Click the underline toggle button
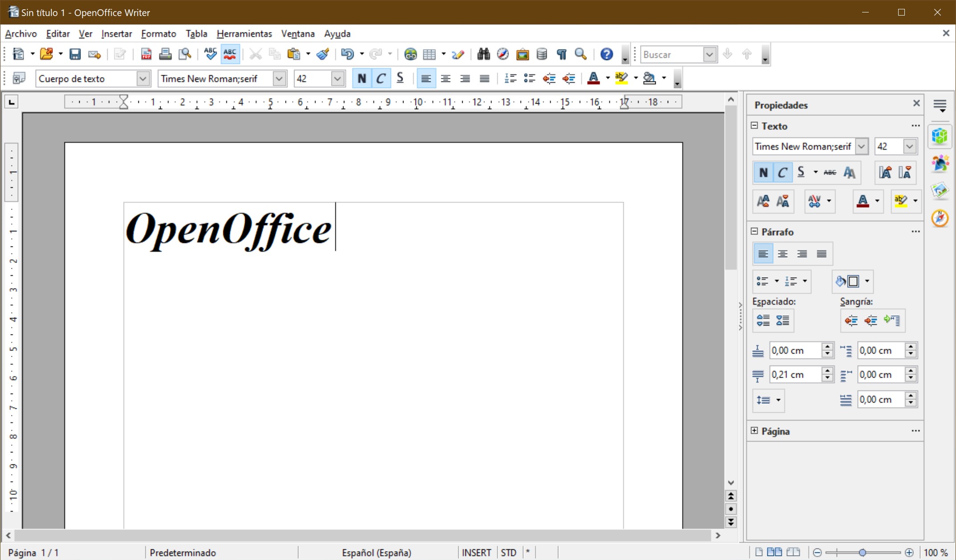 point(400,78)
